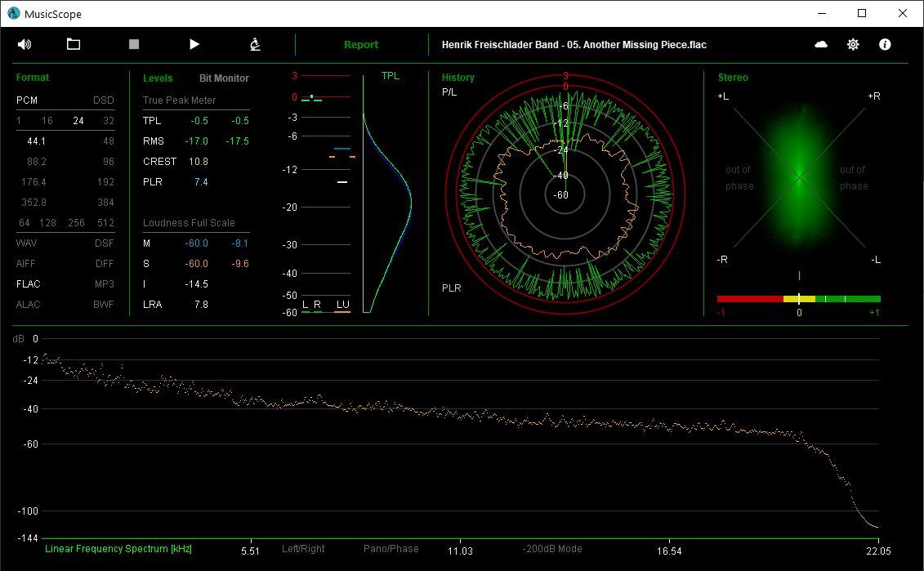Click the LU legend in level meter

(x=342, y=305)
